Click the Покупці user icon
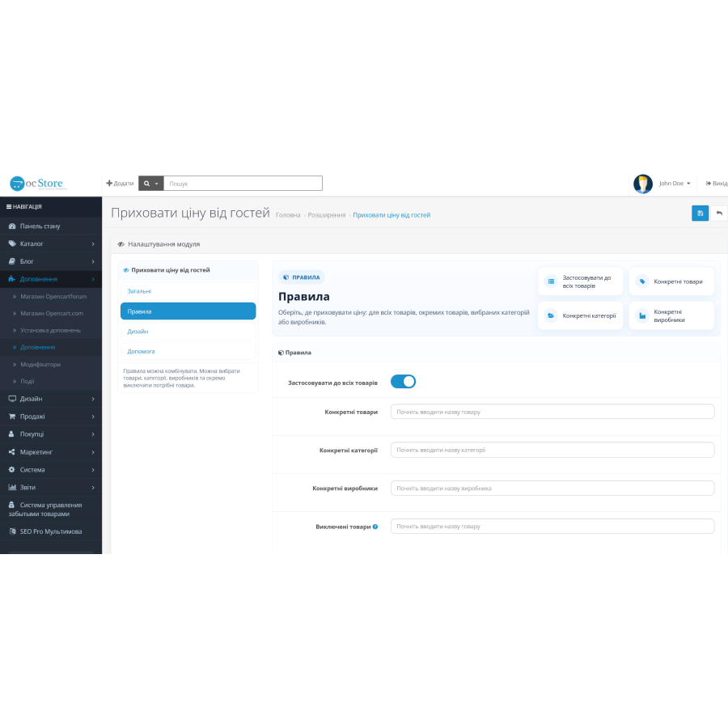The image size is (728, 728). pyautogui.click(x=11, y=434)
